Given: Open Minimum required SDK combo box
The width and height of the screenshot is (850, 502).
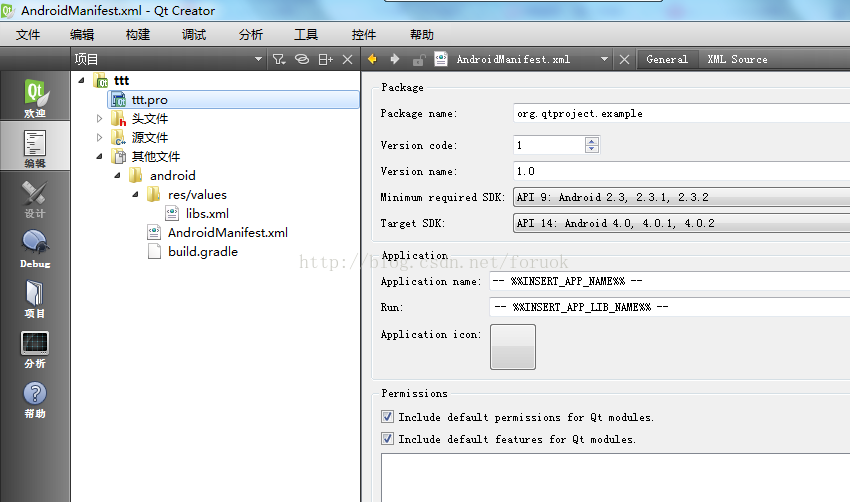Looking at the screenshot, I should click(681, 197).
